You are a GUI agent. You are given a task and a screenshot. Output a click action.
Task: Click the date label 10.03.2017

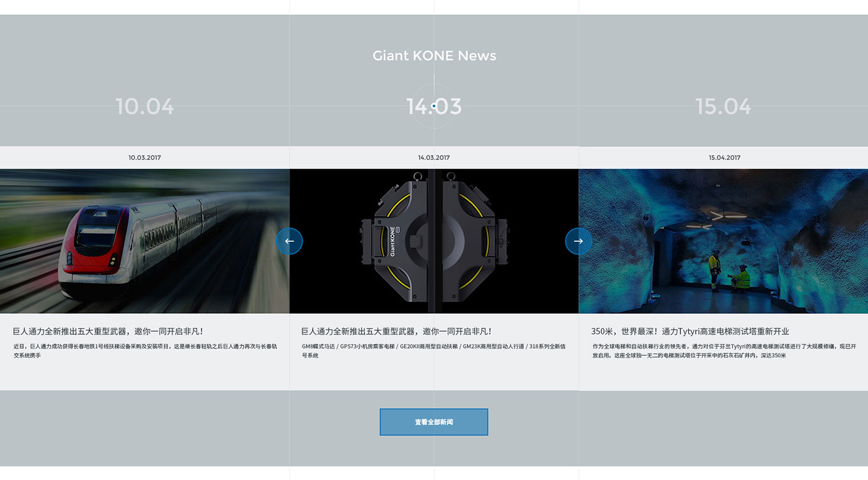(x=144, y=158)
